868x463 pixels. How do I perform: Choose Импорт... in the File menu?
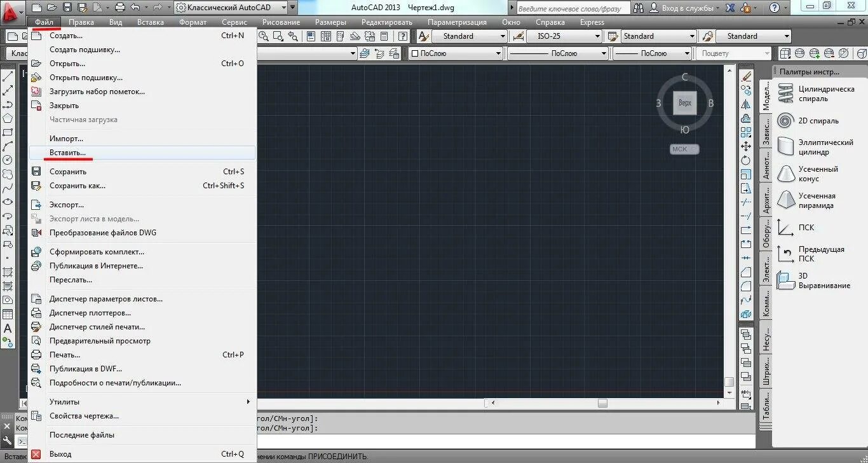click(142, 139)
